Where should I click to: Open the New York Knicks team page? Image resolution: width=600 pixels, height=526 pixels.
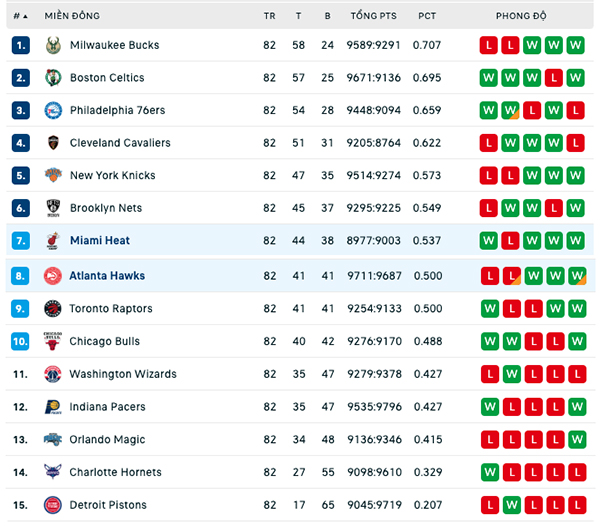click(113, 175)
